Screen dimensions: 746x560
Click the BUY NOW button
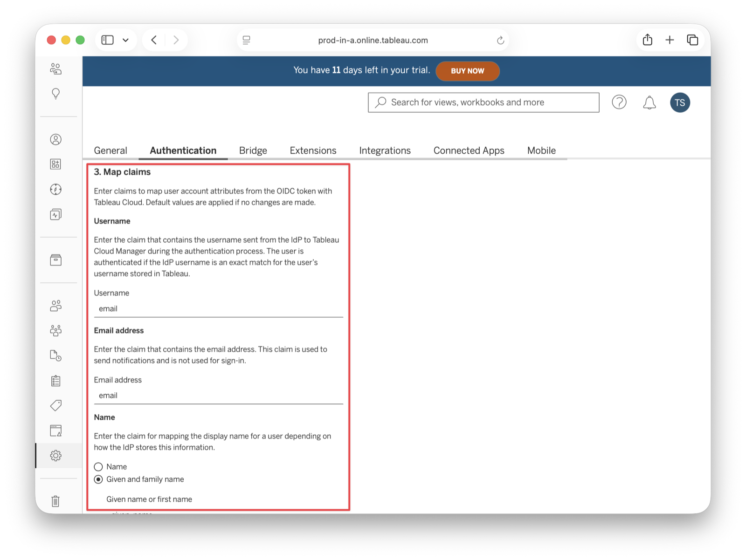pyautogui.click(x=468, y=71)
